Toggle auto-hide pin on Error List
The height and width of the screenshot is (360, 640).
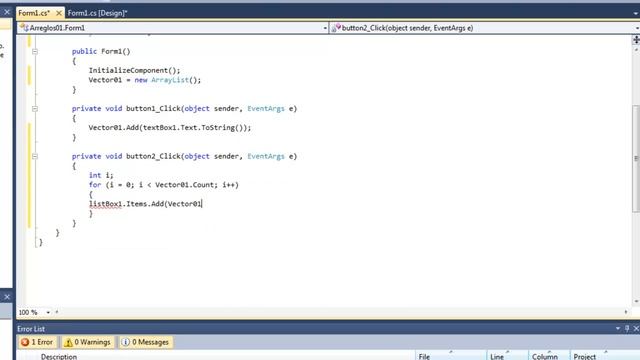click(627, 329)
